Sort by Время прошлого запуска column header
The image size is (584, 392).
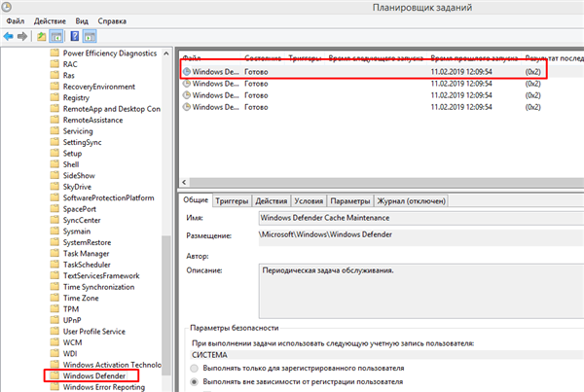tap(474, 58)
